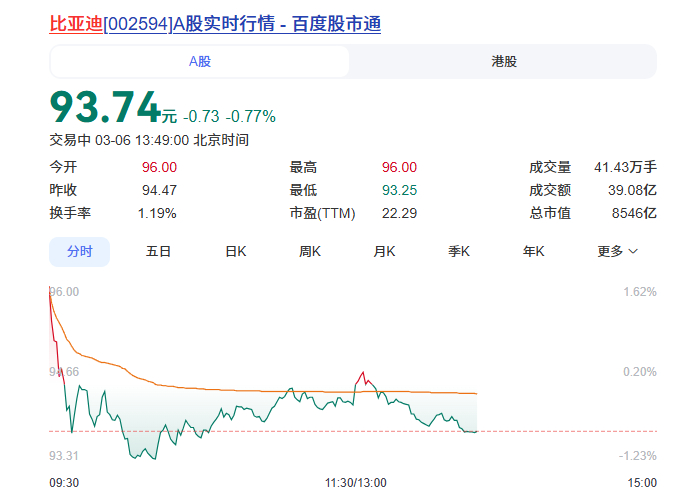Click the percent change -0.77%
This screenshot has height=499, width=692.
tap(251, 116)
